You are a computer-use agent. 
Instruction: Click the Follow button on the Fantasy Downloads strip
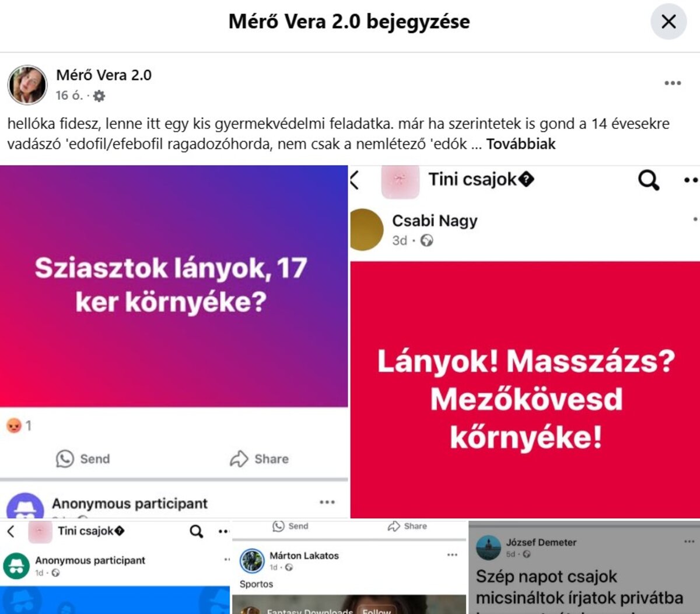(x=376, y=610)
